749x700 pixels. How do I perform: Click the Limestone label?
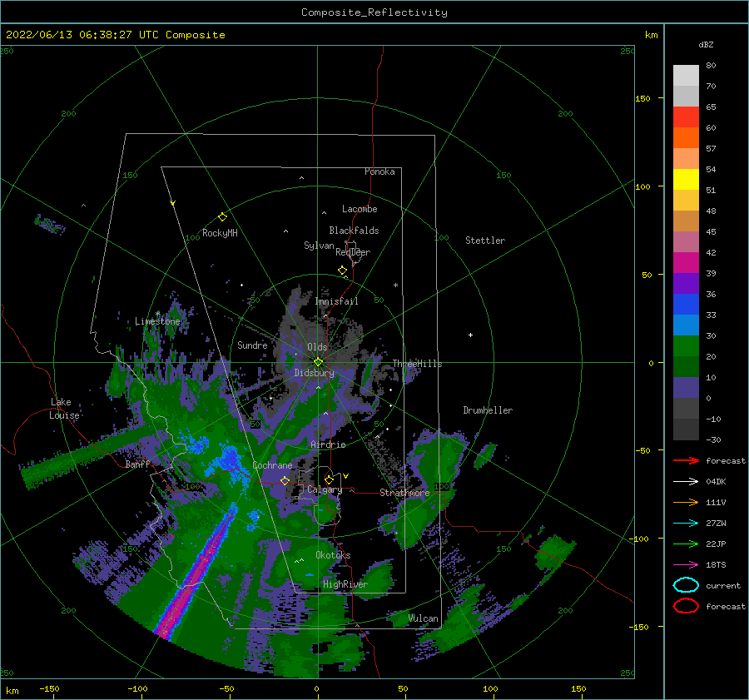[157, 321]
